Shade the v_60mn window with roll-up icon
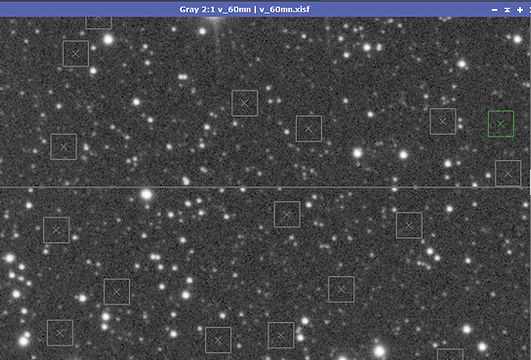Image resolution: width=531 pixels, height=360 pixels. 507,10
